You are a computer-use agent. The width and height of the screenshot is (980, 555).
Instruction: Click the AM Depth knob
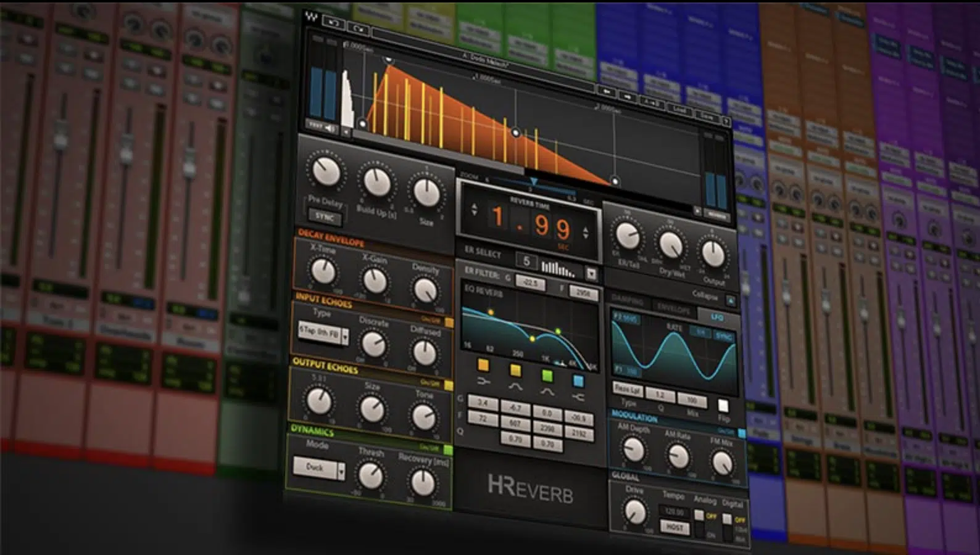pos(633,450)
